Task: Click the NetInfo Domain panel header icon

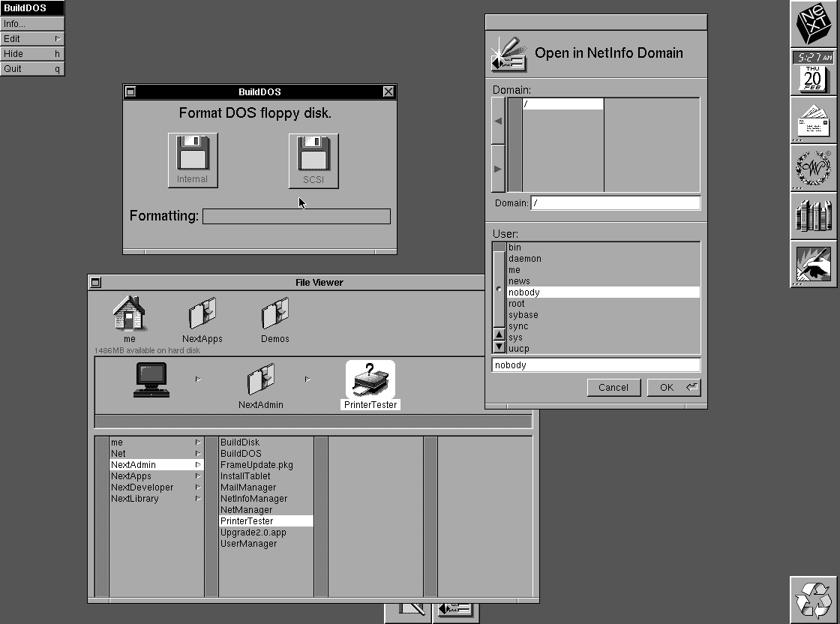Action: point(508,54)
